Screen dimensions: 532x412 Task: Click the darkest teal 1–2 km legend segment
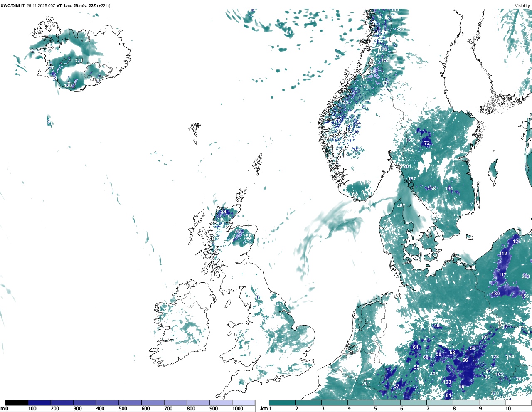pos(282,402)
